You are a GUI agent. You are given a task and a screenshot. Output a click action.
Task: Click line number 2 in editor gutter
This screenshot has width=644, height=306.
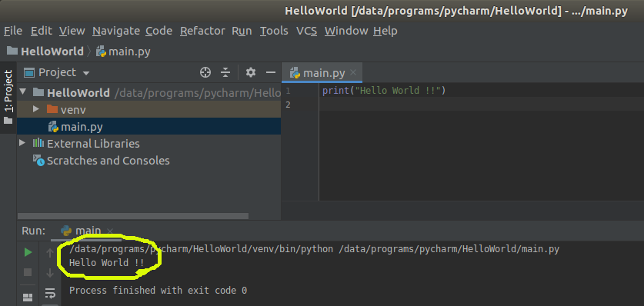(x=288, y=105)
